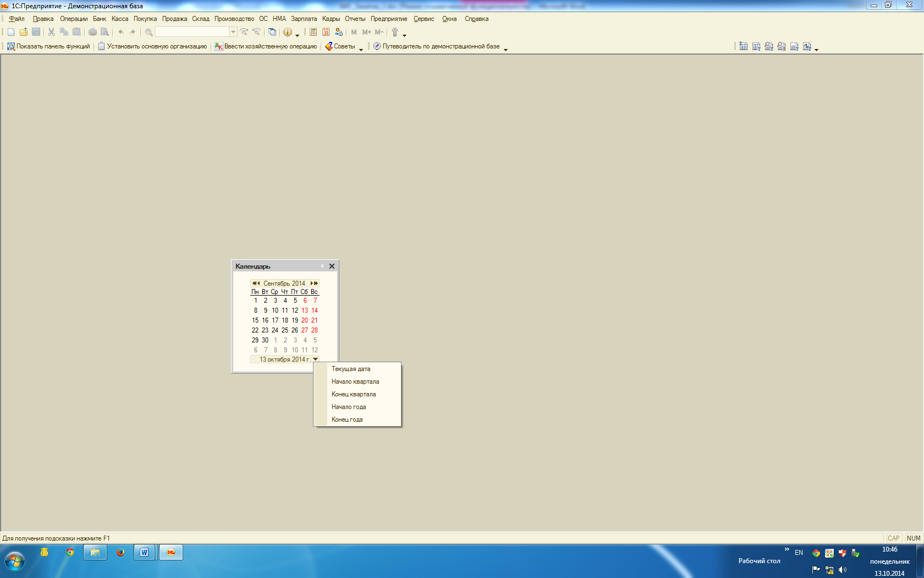Open the Сервис menu
The width and height of the screenshot is (924, 578).
(424, 19)
